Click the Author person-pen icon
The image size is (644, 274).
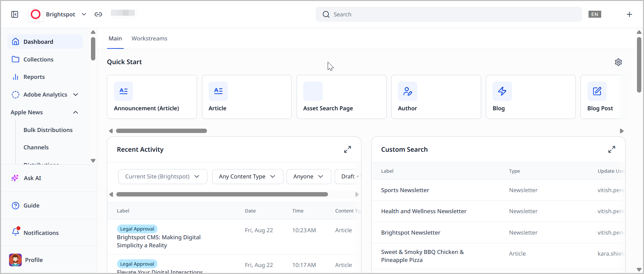coord(408,91)
